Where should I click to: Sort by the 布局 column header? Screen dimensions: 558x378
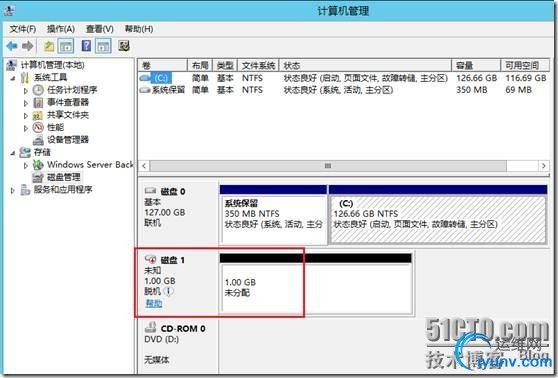200,65
